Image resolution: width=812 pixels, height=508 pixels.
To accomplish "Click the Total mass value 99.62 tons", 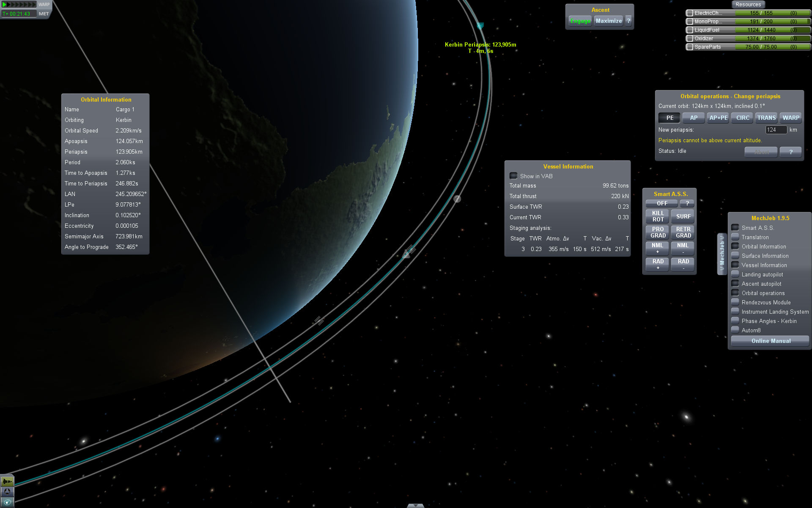I will point(615,186).
